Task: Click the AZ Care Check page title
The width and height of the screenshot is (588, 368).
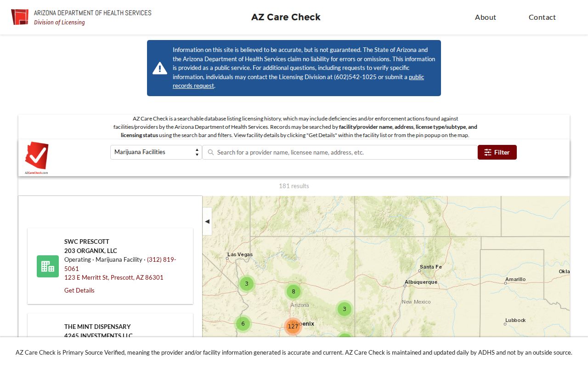Action: pyautogui.click(x=286, y=17)
